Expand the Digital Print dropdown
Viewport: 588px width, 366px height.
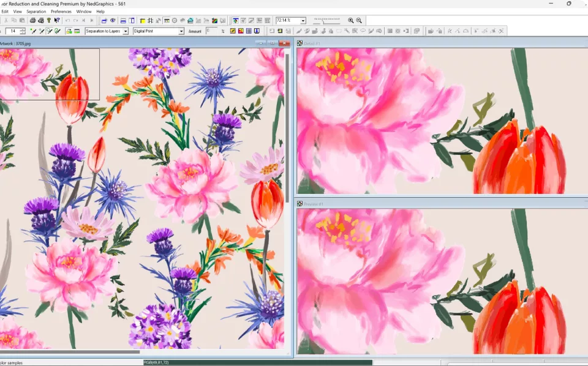tap(181, 31)
